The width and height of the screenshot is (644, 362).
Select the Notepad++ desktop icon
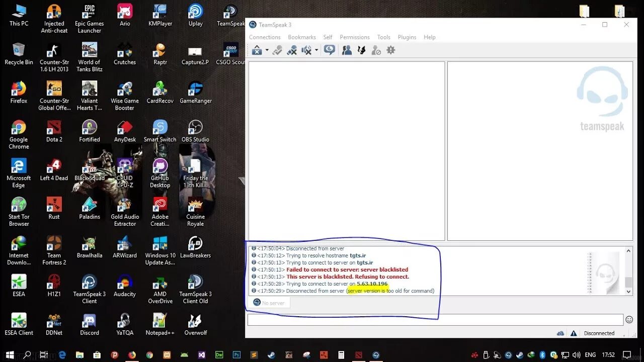tap(160, 324)
